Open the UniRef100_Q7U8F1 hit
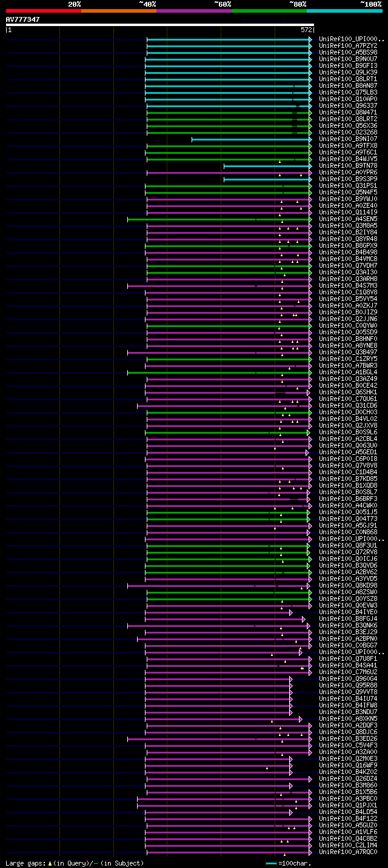This screenshot has height=868, width=388. tap(348, 659)
